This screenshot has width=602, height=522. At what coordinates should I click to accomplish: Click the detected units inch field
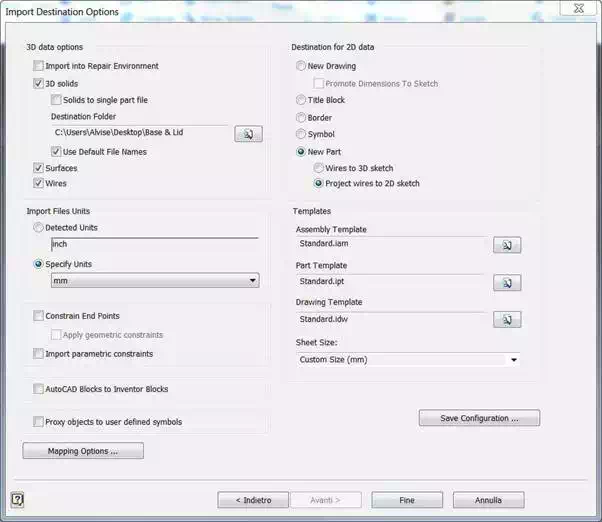click(x=155, y=244)
